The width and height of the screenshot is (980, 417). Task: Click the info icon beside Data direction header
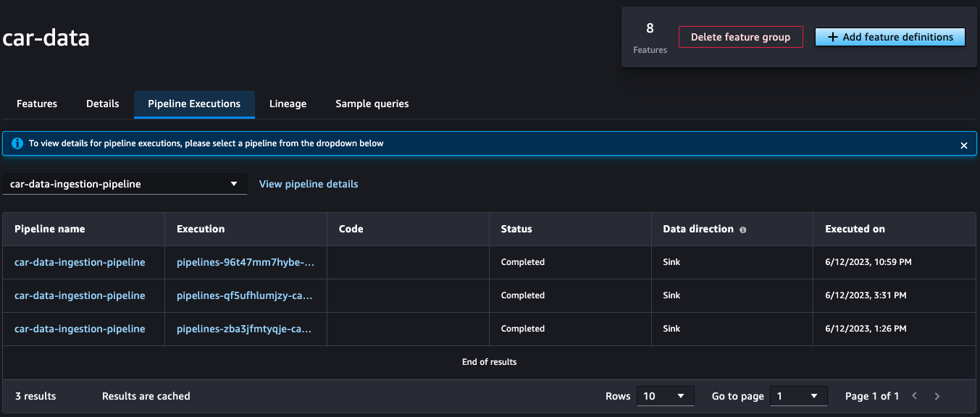click(x=743, y=229)
